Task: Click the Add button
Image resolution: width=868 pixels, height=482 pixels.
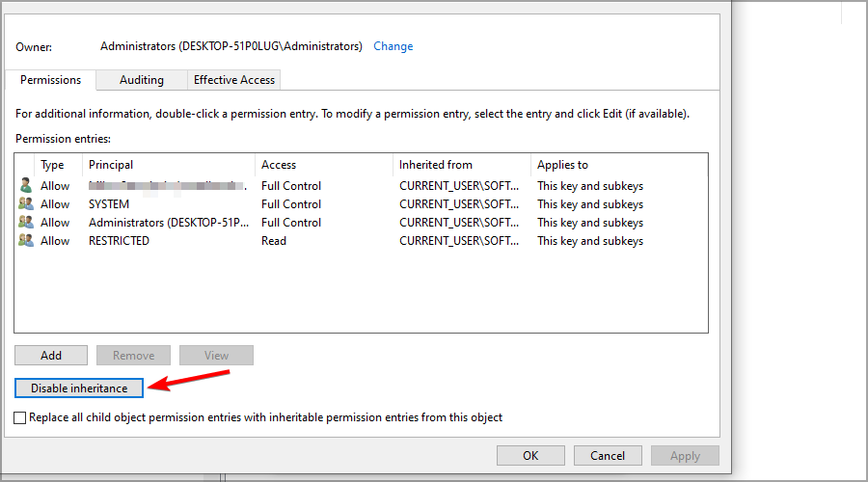Action: (51, 356)
